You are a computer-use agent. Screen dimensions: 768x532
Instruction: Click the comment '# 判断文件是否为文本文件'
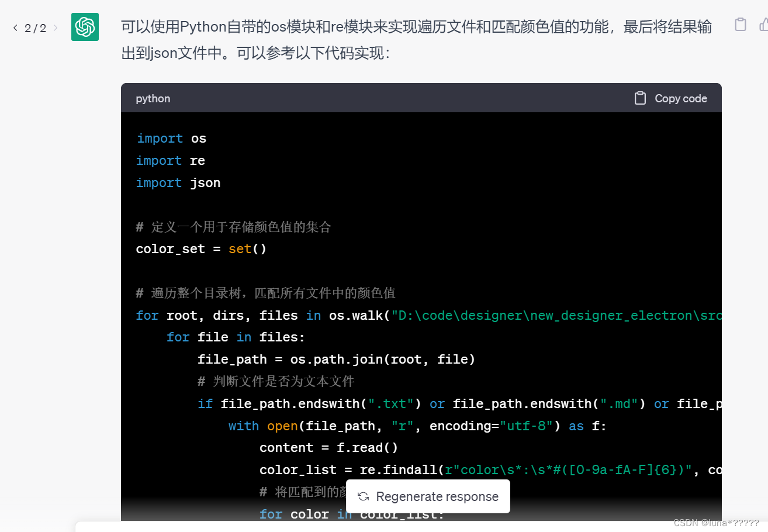[x=276, y=381]
